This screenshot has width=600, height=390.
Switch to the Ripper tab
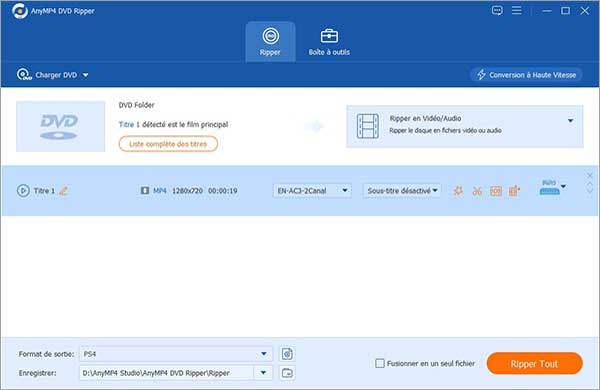[270, 42]
